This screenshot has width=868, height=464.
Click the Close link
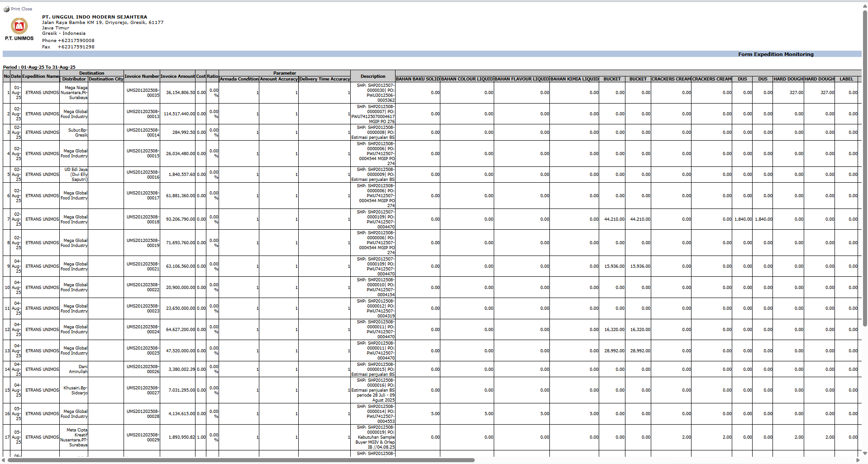click(x=27, y=9)
